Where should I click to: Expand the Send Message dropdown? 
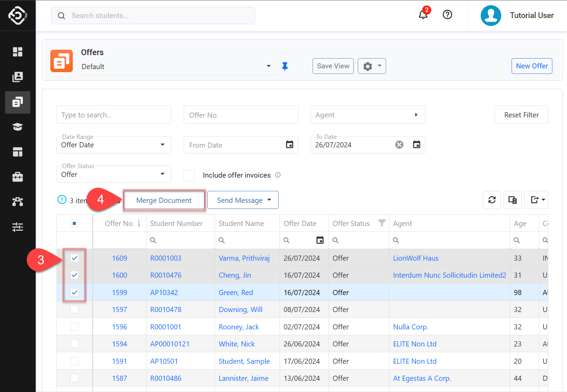coord(269,200)
